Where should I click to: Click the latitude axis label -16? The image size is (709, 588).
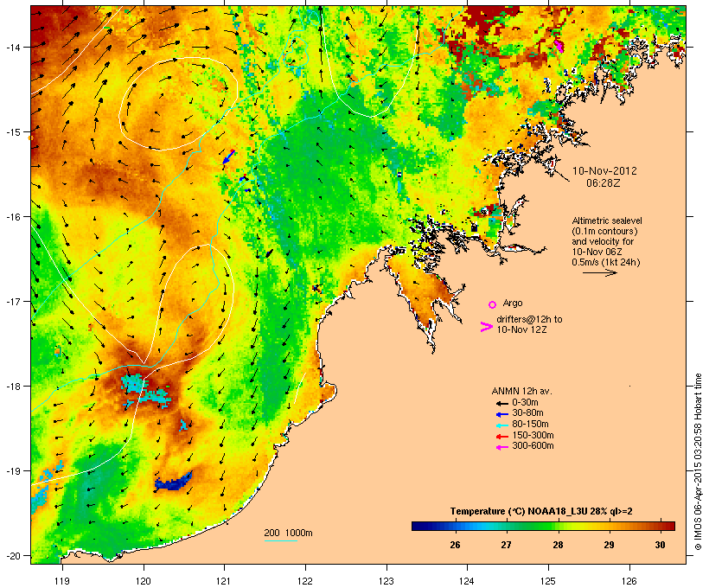tap(13, 217)
